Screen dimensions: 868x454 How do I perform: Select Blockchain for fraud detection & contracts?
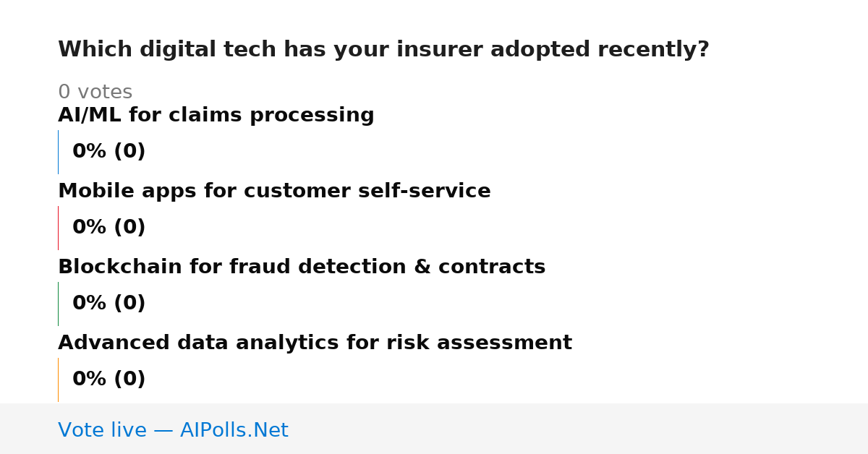302,267
